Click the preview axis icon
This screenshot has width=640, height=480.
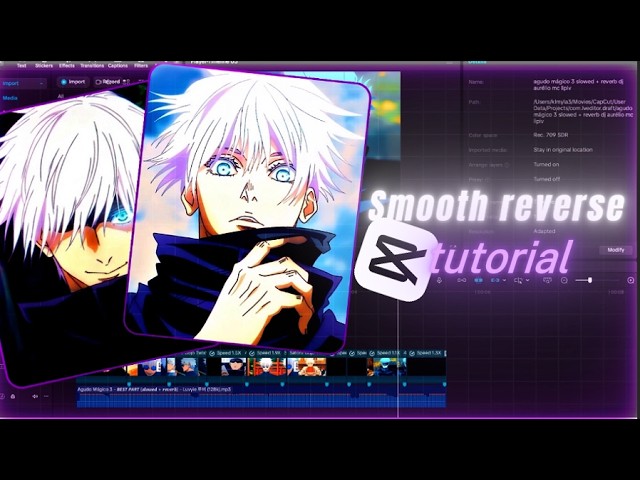(548, 280)
